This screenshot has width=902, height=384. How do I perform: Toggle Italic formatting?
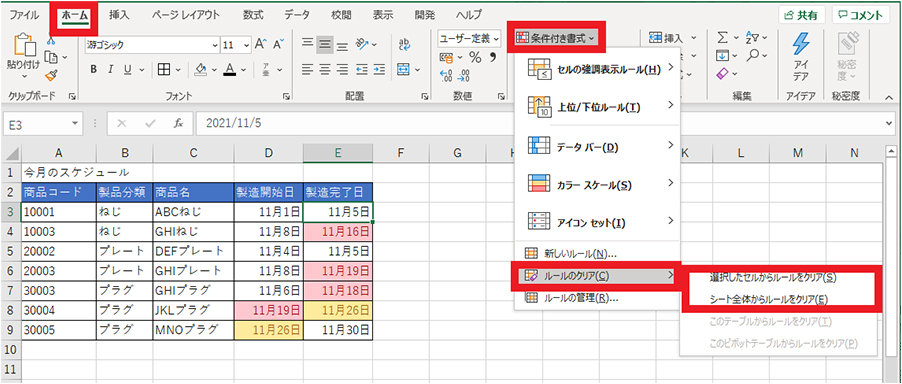(x=110, y=70)
